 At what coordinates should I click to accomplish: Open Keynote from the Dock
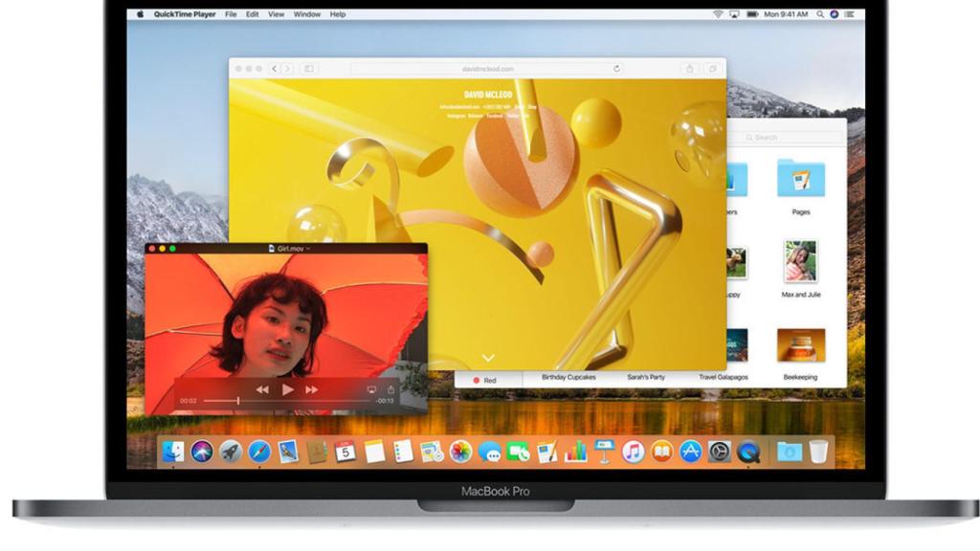(604, 450)
